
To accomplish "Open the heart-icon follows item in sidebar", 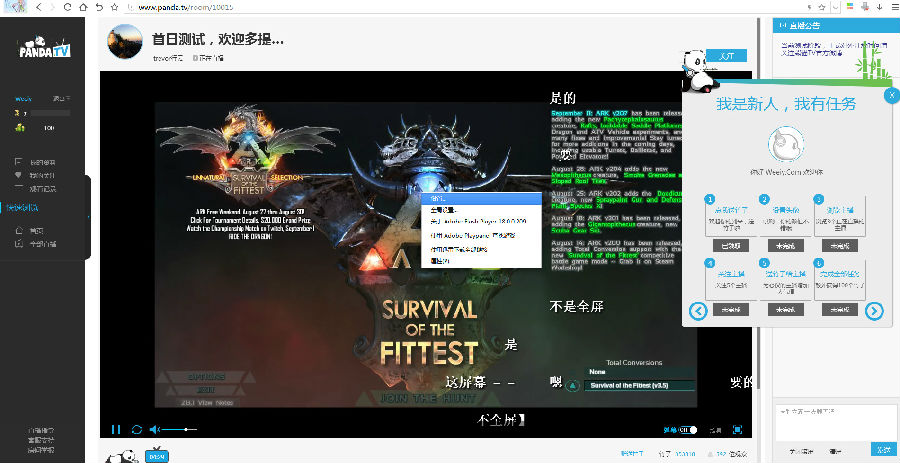I will click(36, 176).
